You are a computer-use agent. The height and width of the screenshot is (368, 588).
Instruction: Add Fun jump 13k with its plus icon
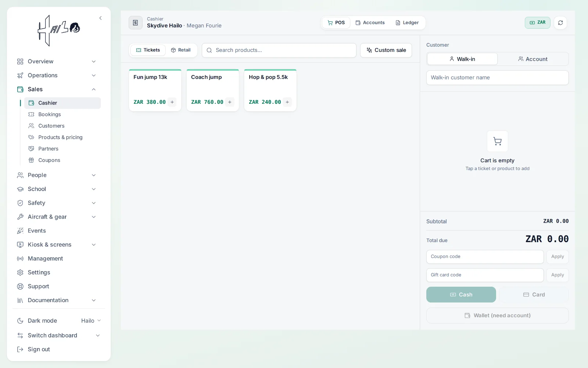tap(172, 102)
